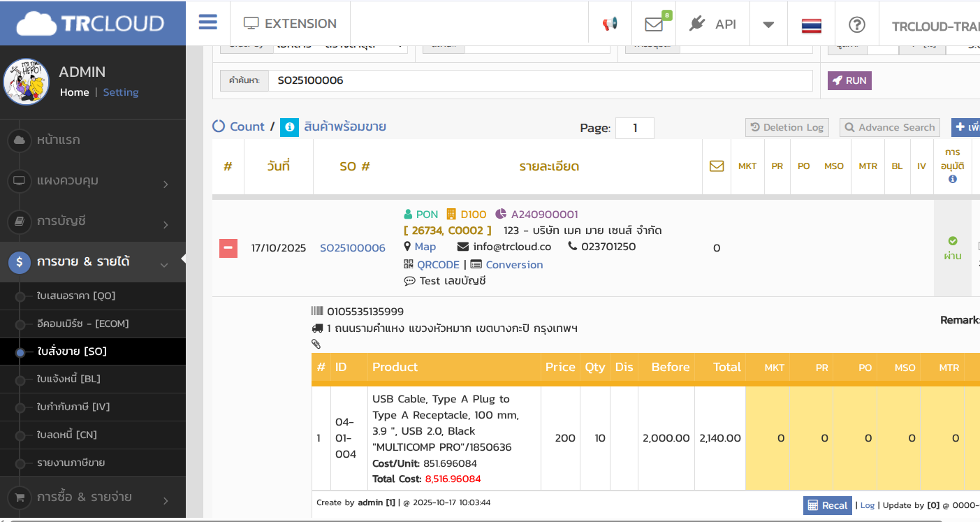Click the Thai flag language icon
This screenshot has height=522, width=980.
point(811,25)
